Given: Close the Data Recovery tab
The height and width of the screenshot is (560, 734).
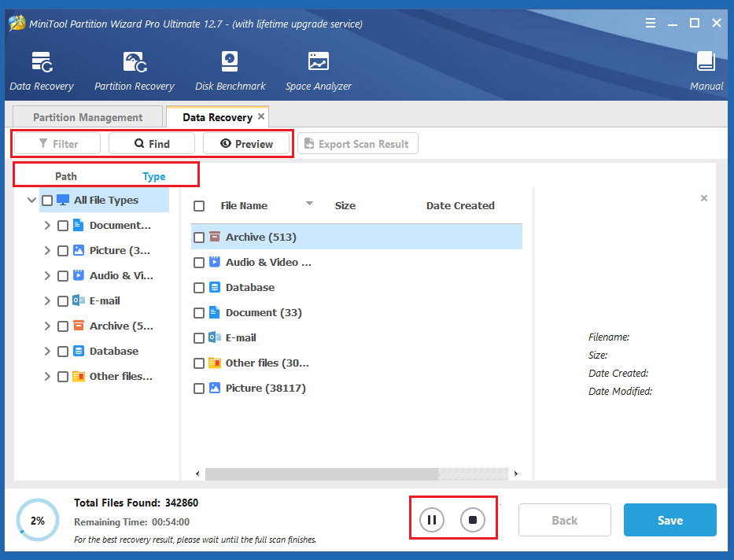Looking at the screenshot, I should [x=261, y=116].
